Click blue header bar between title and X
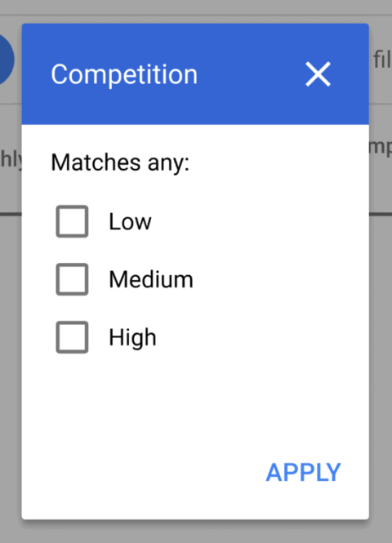 click(251, 74)
